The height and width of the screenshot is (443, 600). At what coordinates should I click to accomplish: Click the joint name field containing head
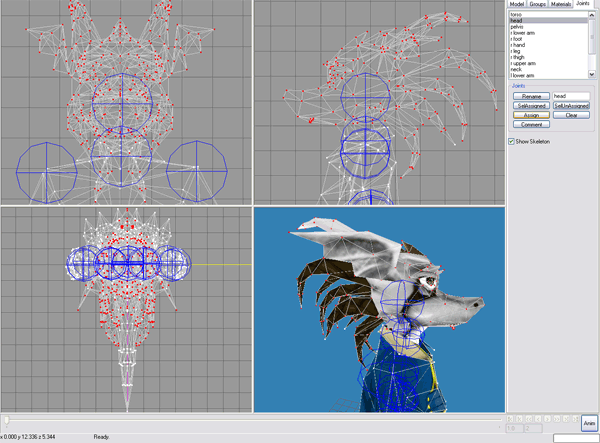click(x=571, y=96)
